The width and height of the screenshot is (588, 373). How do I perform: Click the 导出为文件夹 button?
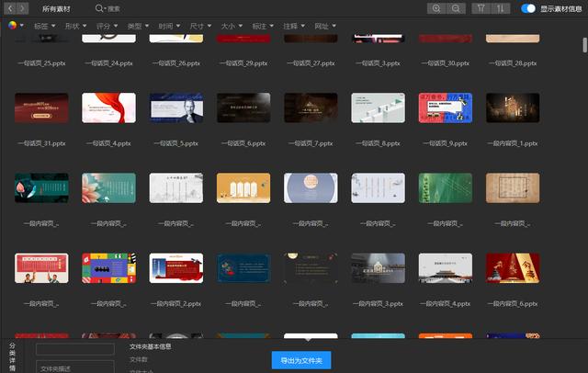point(301,360)
